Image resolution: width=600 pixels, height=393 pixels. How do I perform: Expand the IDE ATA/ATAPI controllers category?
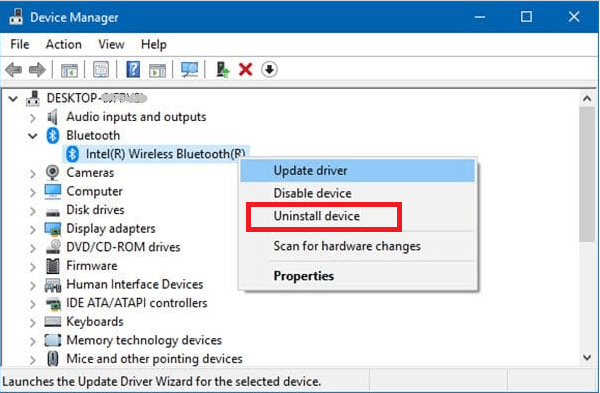point(33,303)
